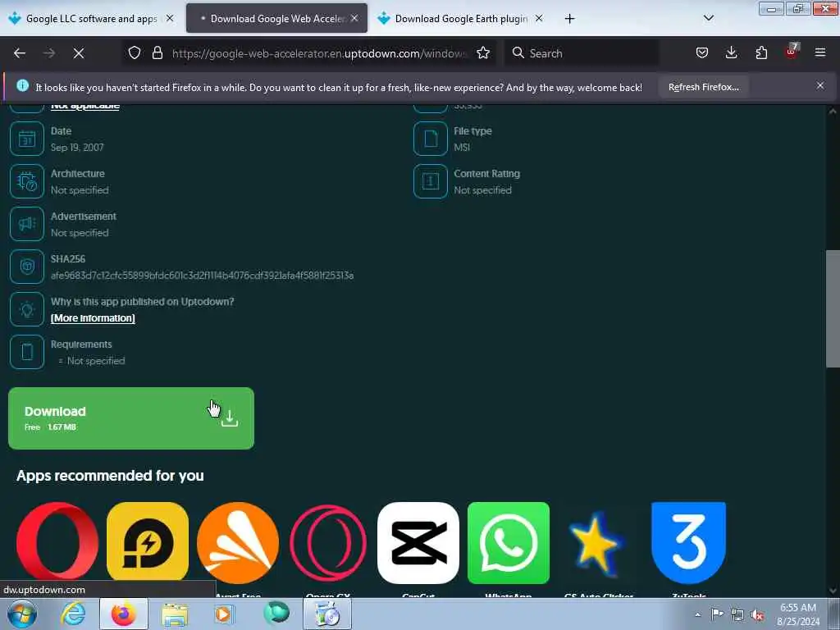
Task: Switch to Download Google Web Accelerator tab
Action: coord(276,19)
